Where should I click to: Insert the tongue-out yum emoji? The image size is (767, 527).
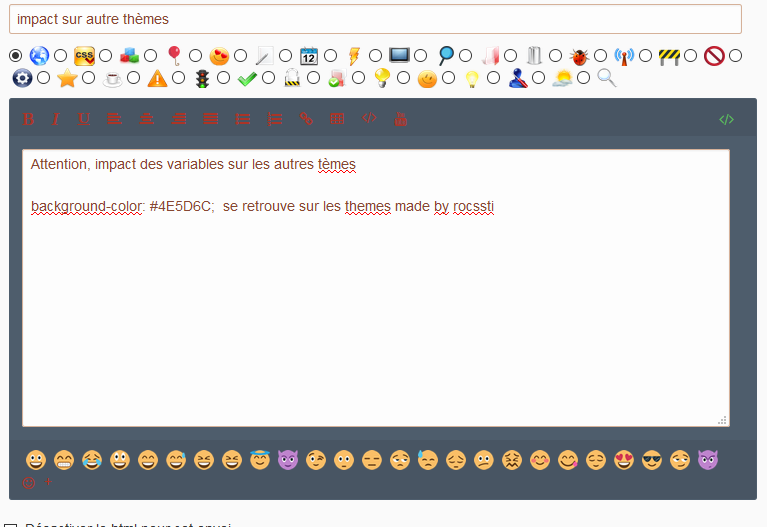(x=568, y=460)
